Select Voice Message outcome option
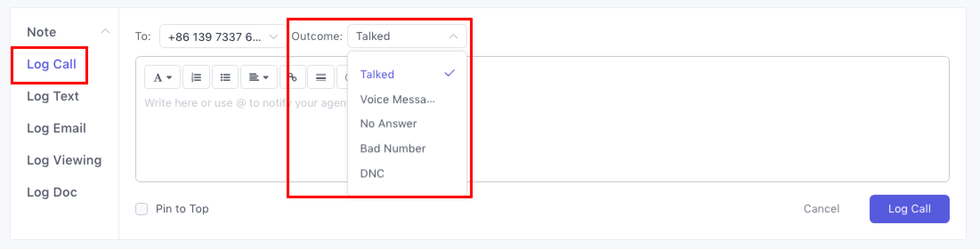Screen dimensions: 980x249 click(x=397, y=100)
